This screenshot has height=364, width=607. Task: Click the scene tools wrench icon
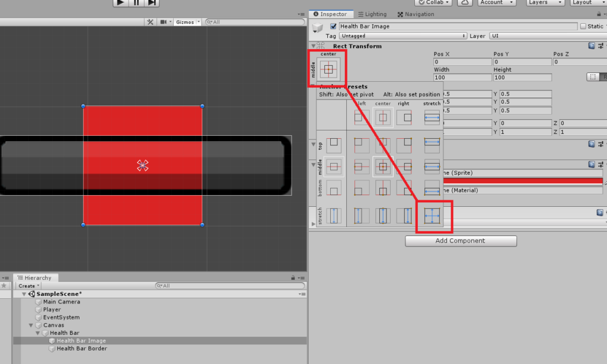click(x=151, y=22)
